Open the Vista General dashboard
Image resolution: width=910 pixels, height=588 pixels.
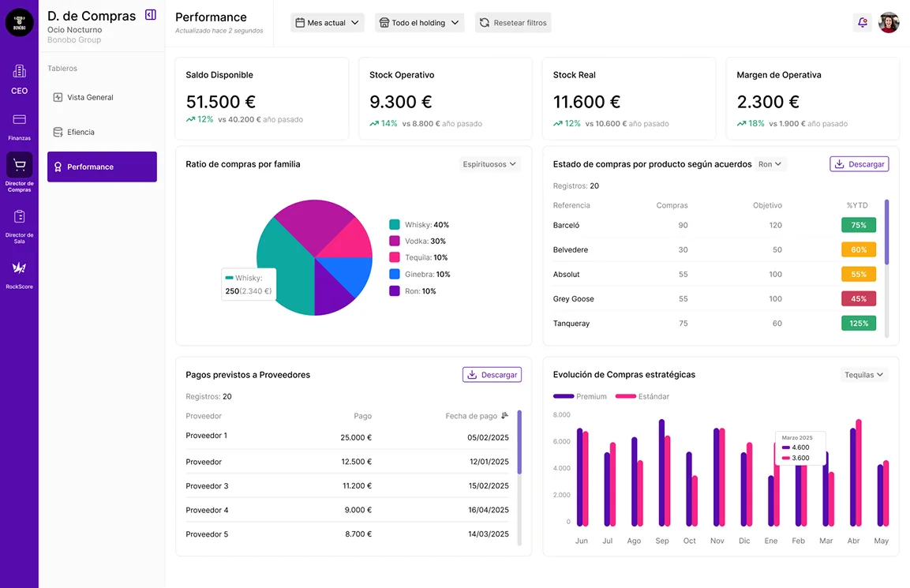click(x=90, y=97)
